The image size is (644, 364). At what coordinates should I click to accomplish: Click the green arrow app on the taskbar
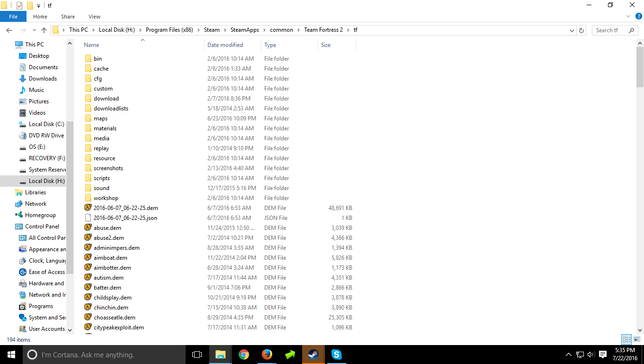coord(290,355)
